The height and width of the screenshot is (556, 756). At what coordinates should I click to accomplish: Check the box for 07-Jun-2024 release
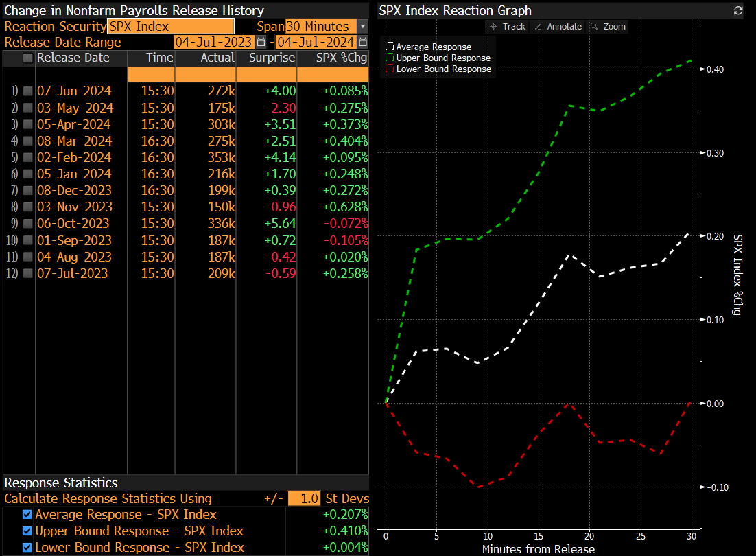[28, 91]
